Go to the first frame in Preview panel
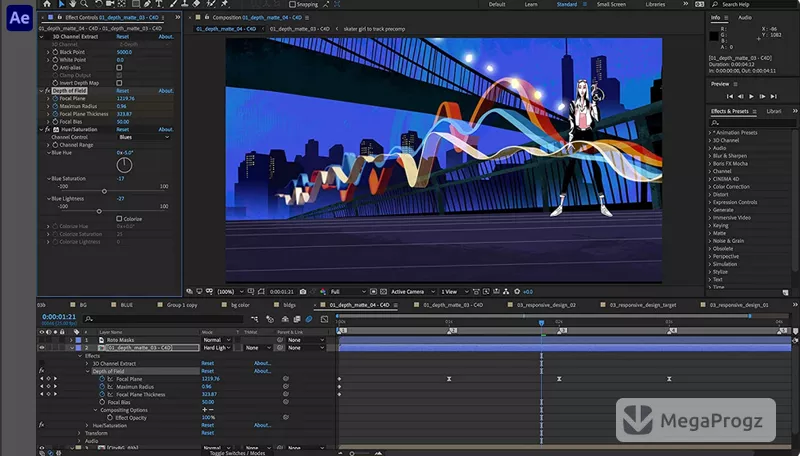This screenshot has height=456, width=800. [730, 96]
